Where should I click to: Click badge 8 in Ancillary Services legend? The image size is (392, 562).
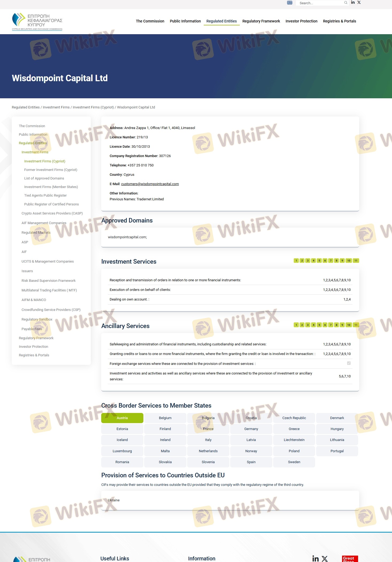(x=336, y=325)
